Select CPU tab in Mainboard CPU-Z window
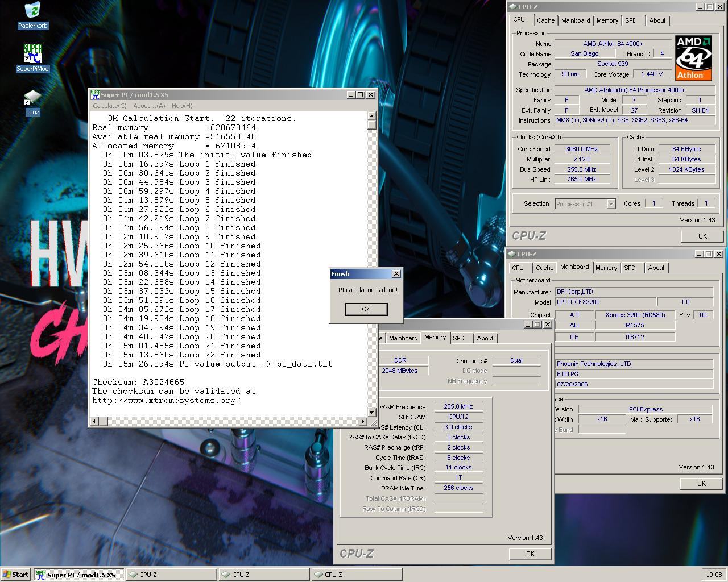 click(x=518, y=268)
